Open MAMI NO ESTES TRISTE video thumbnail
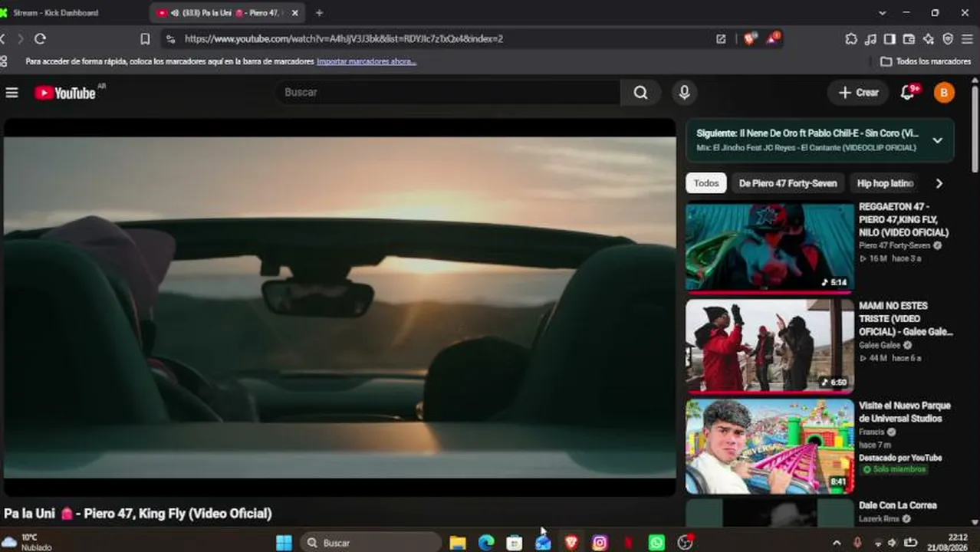Screen dimensions: 980x552 pyautogui.click(x=769, y=346)
